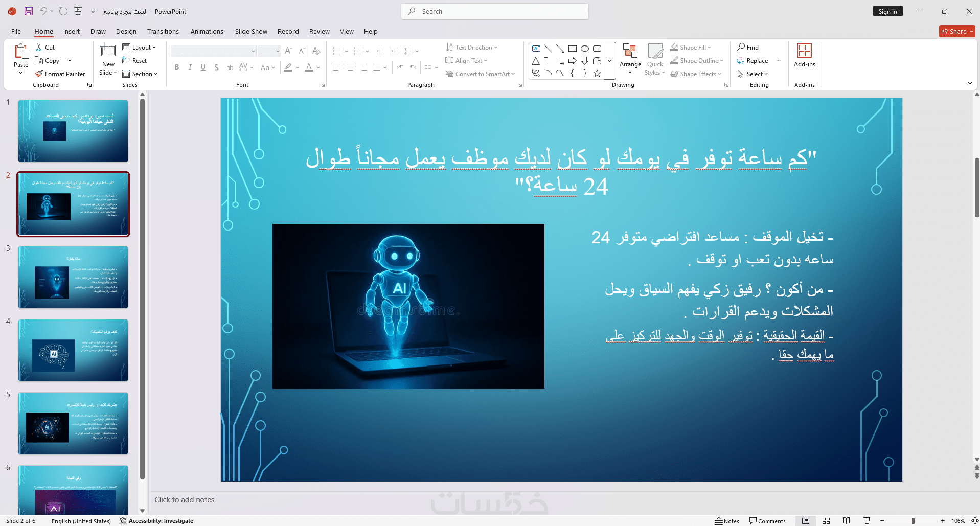This screenshot has height=526, width=980.
Task: Decrease list indent level
Action: (x=380, y=51)
